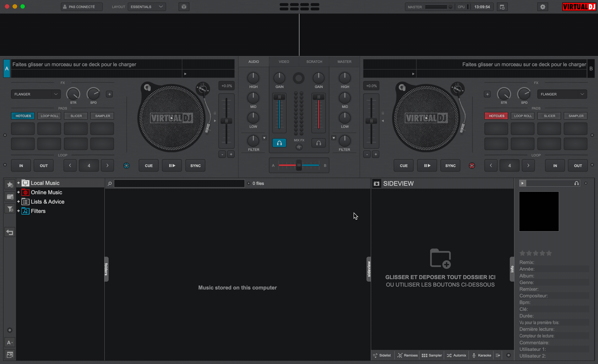The width and height of the screenshot is (598, 364).
Task: Open deck B filter dropdown arrow
Action: [x=334, y=138]
